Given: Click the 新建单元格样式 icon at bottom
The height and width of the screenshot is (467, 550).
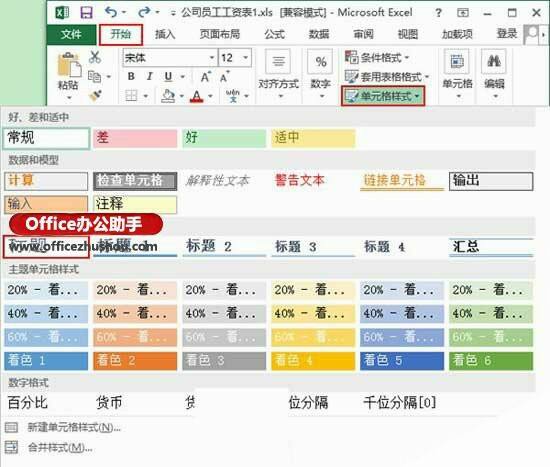Looking at the screenshot, I should [x=11, y=427].
